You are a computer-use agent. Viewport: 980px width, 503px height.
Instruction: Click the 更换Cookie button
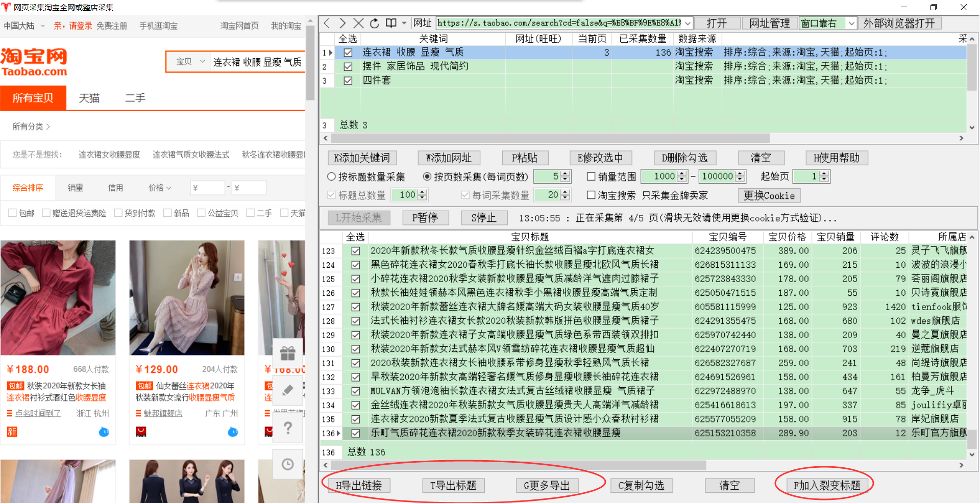769,195
